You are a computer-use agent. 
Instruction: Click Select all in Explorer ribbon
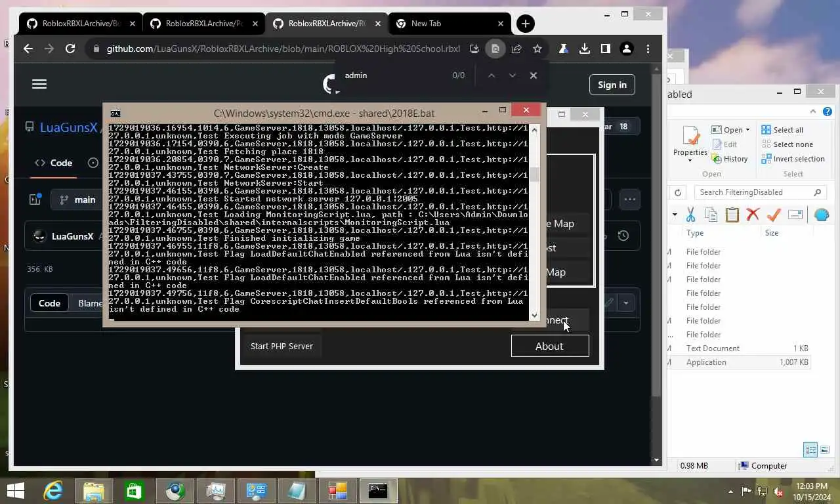tap(782, 130)
